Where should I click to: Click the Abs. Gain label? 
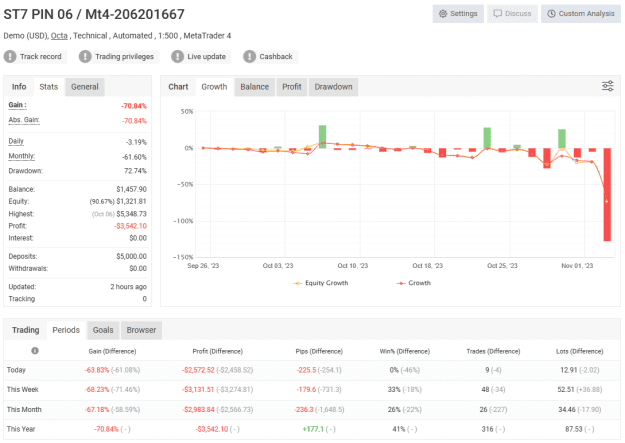(x=24, y=120)
